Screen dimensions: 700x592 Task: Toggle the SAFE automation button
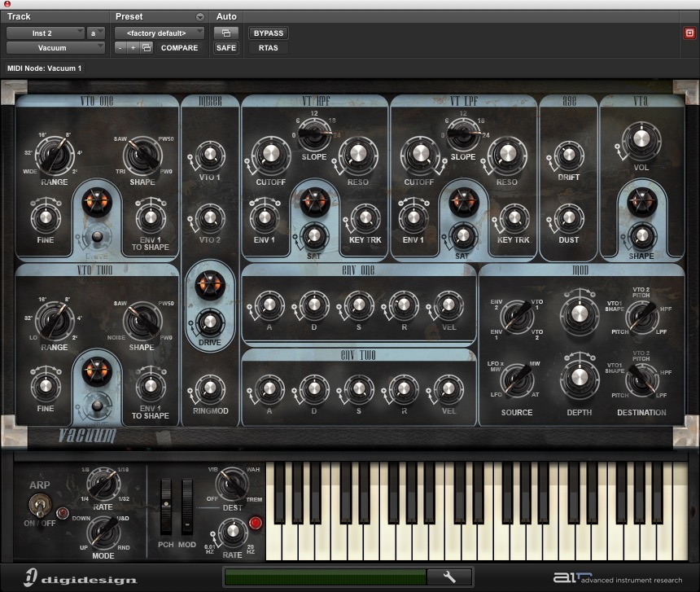click(x=226, y=48)
